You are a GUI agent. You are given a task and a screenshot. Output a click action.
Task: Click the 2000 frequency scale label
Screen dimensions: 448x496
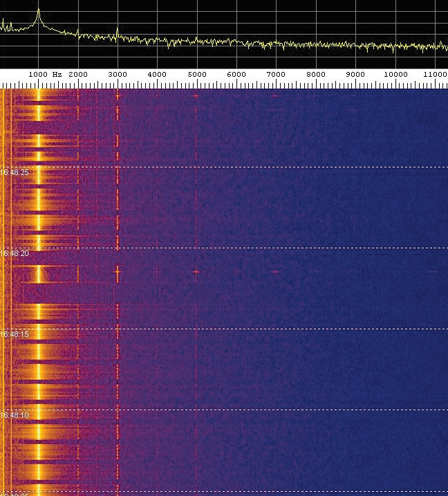(78, 74)
